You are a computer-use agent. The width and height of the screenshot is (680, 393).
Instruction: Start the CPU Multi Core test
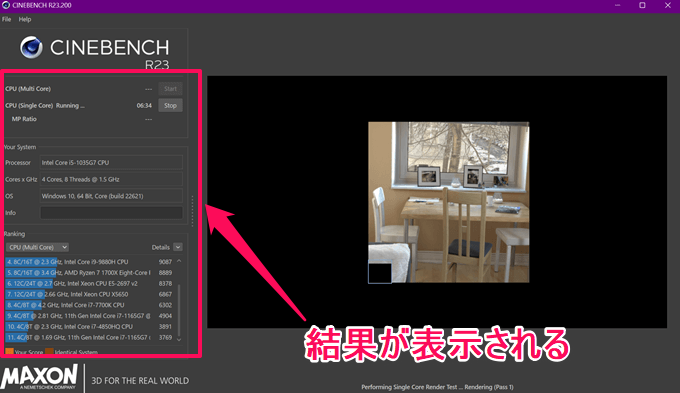point(170,88)
